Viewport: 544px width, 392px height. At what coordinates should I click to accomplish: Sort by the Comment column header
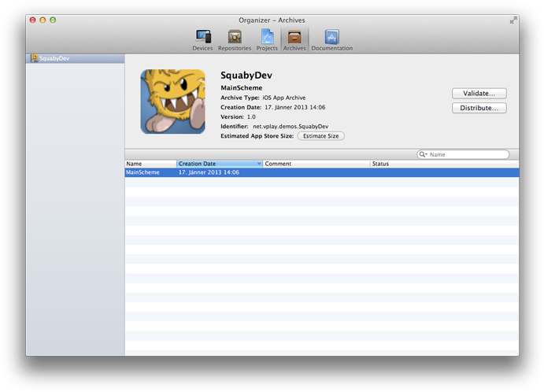click(315, 164)
